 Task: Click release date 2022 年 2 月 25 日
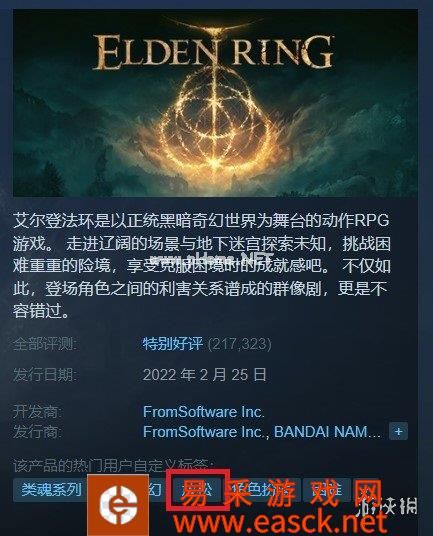pos(204,375)
